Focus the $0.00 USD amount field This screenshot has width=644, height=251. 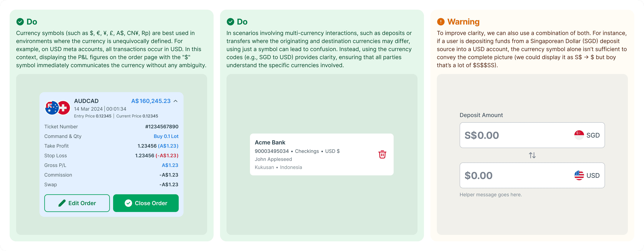532,175
